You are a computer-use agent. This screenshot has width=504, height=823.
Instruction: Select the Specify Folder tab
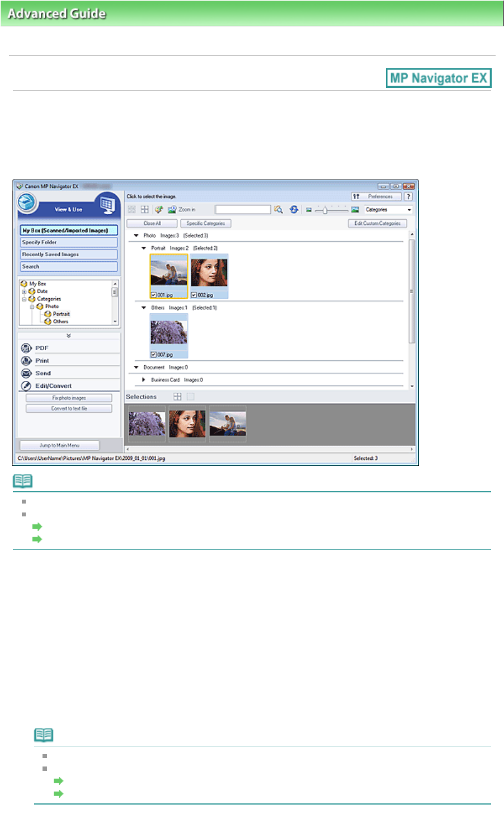click(x=69, y=242)
